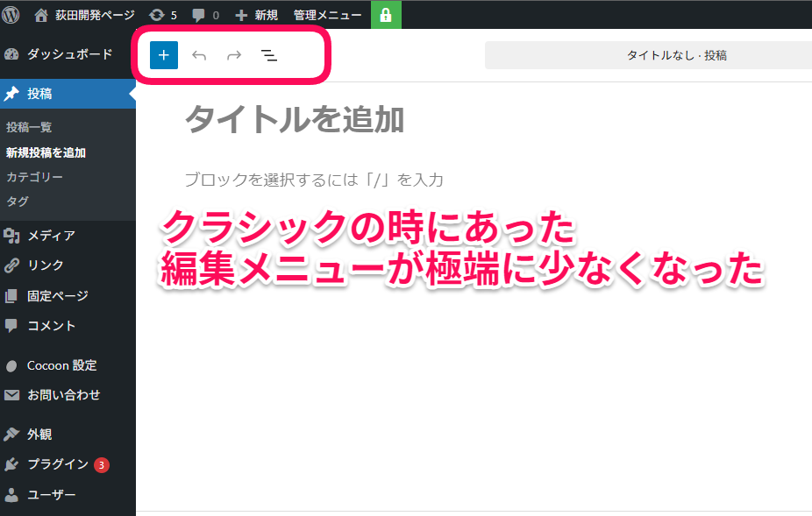Click the updates icon showing 5
The height and width of the screenshot is (516, 812).
click(163, 15)
